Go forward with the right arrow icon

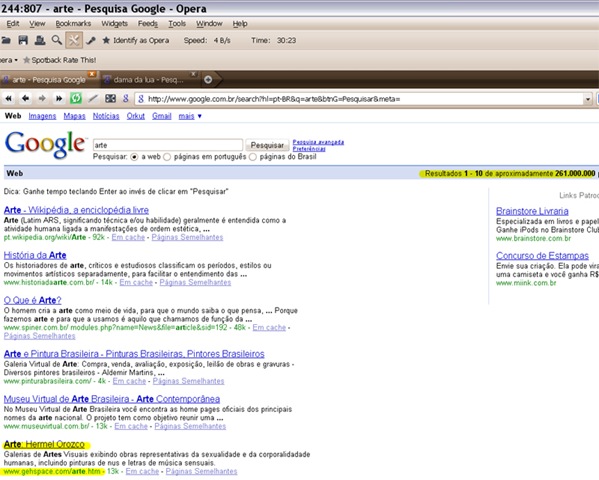pos(42,99)
